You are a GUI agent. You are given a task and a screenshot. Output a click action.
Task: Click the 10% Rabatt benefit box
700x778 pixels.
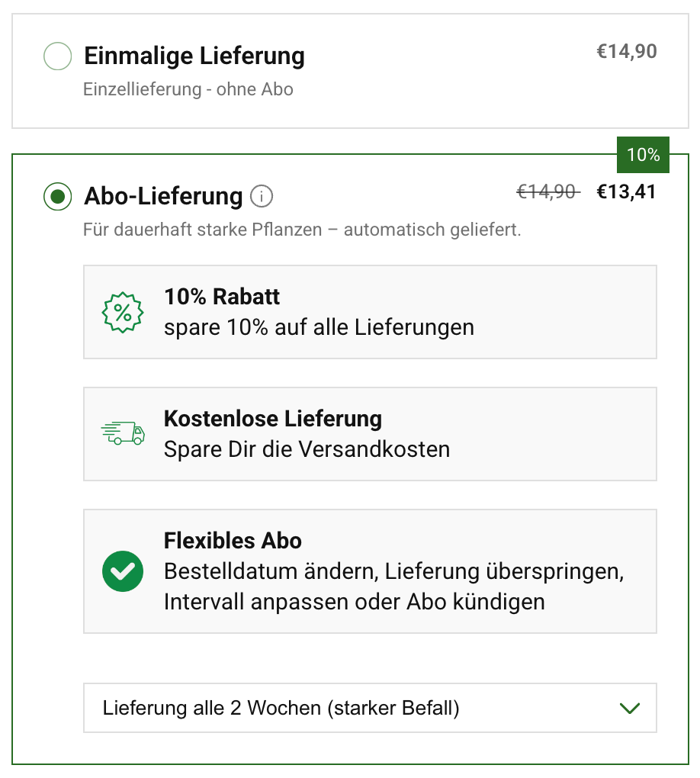point(370,312)
